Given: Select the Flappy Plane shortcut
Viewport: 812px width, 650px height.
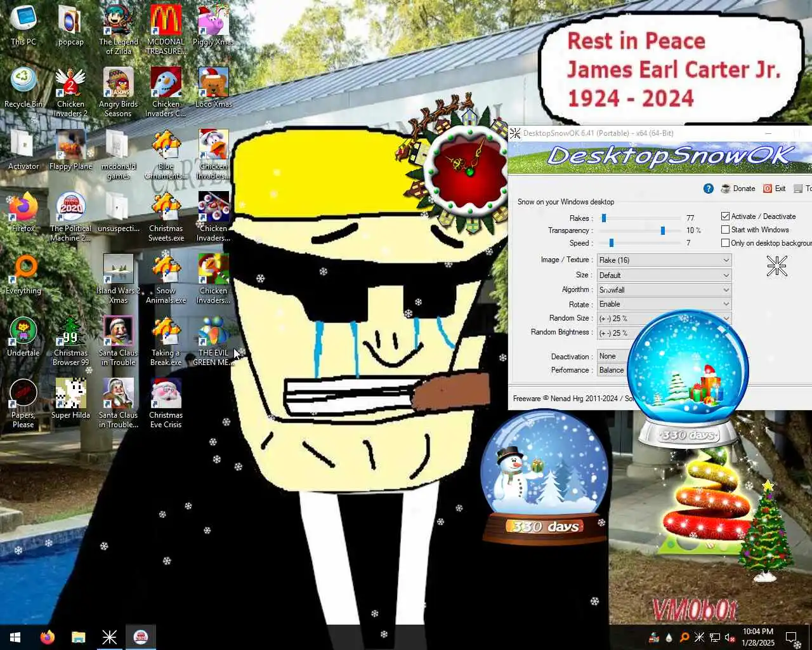Looking at the screenshot, I should [70, 151].
